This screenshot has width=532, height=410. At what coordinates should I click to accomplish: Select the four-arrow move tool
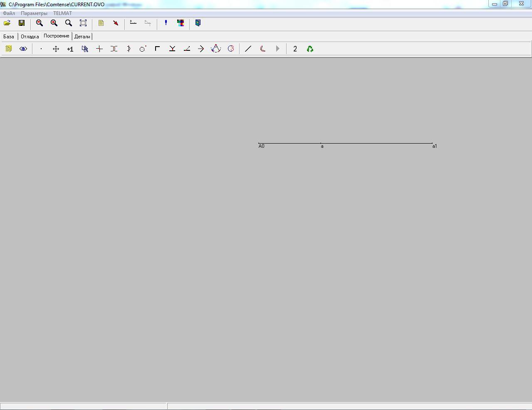(x=56, y=49)
